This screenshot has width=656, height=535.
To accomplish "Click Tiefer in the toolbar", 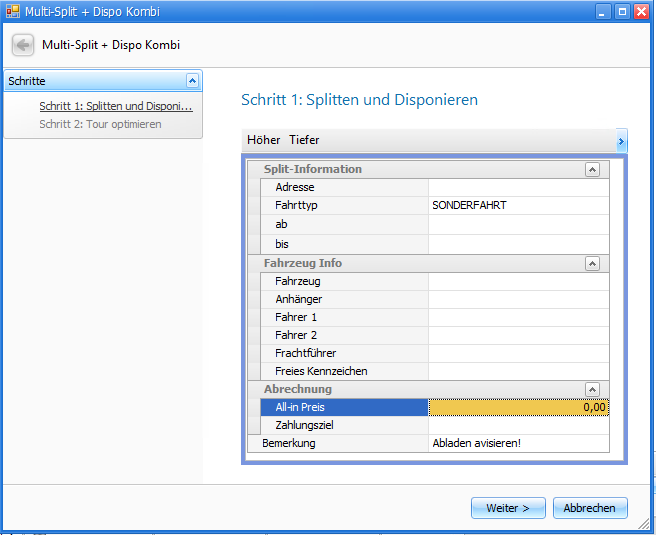I will (304, 140).
